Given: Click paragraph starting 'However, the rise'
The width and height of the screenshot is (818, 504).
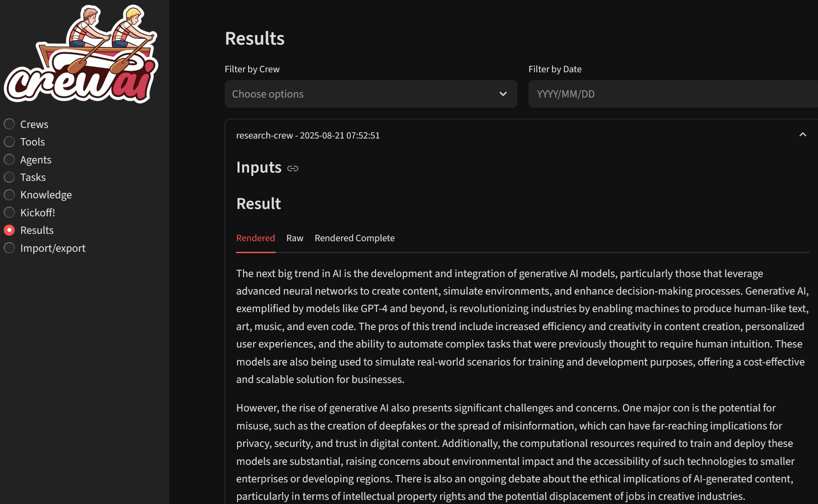Looking at the screenshot, I should coord(516,452).
